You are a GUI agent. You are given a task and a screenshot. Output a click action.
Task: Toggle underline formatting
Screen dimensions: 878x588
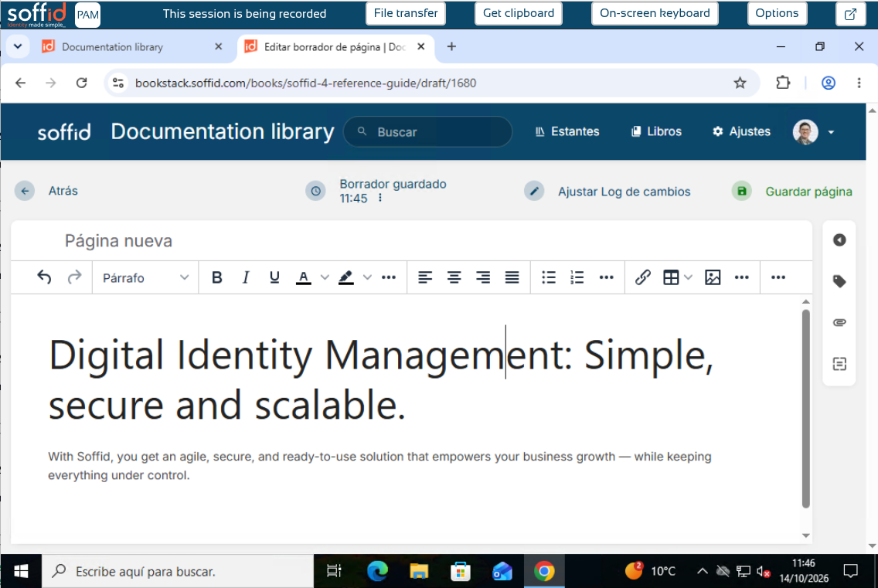(x=274, y=277)
